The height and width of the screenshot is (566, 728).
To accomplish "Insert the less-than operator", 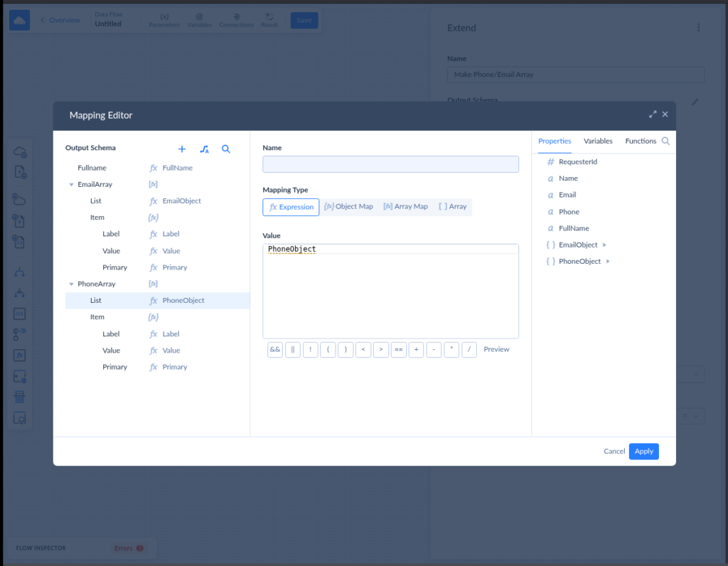I will pos(363,350).
